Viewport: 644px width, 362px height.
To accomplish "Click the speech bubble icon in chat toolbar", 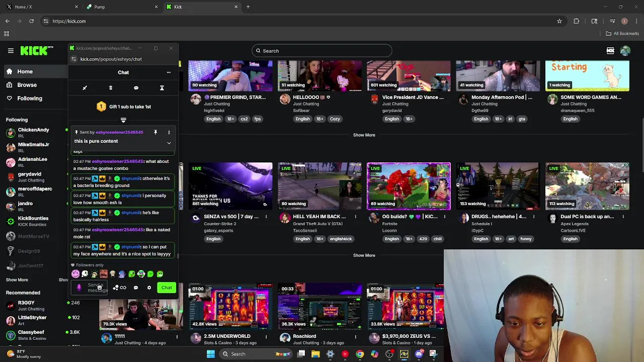I will point(136,88).
